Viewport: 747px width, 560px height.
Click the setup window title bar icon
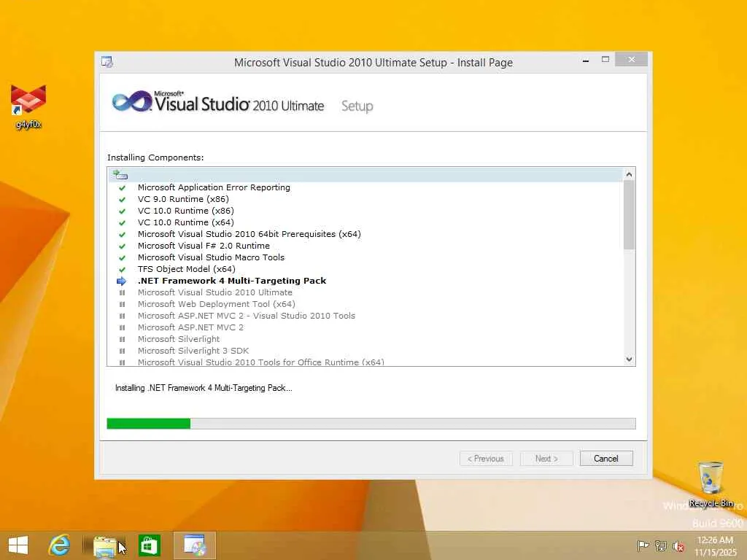pos(107,63)
